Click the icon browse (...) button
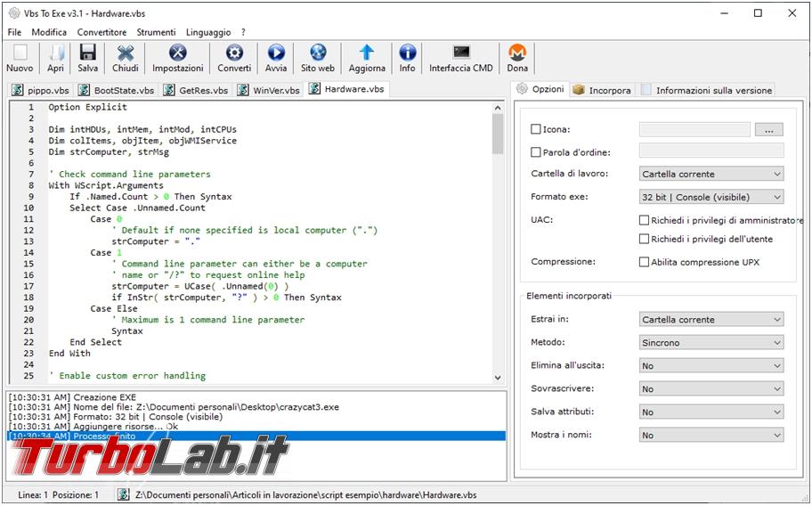 click(x=769, y=129)
